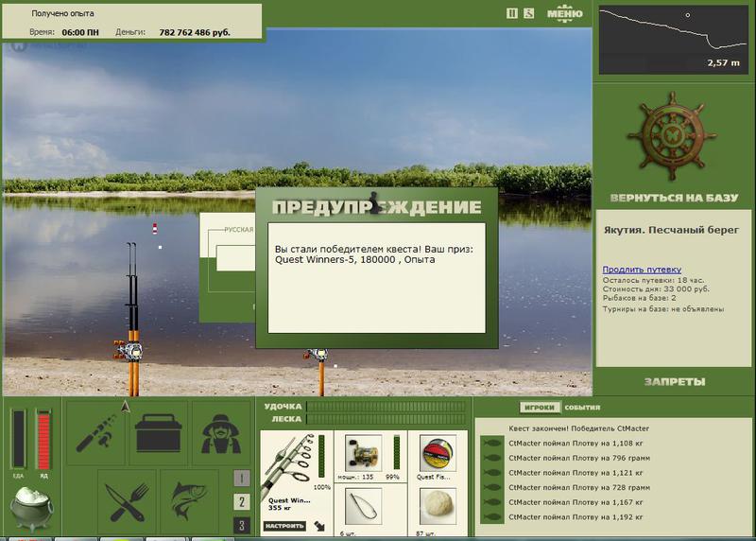The image size is (756, 541).
Task: Click fish icon beside Плотву на 796 грамм
Action: [x=491, y=458]
